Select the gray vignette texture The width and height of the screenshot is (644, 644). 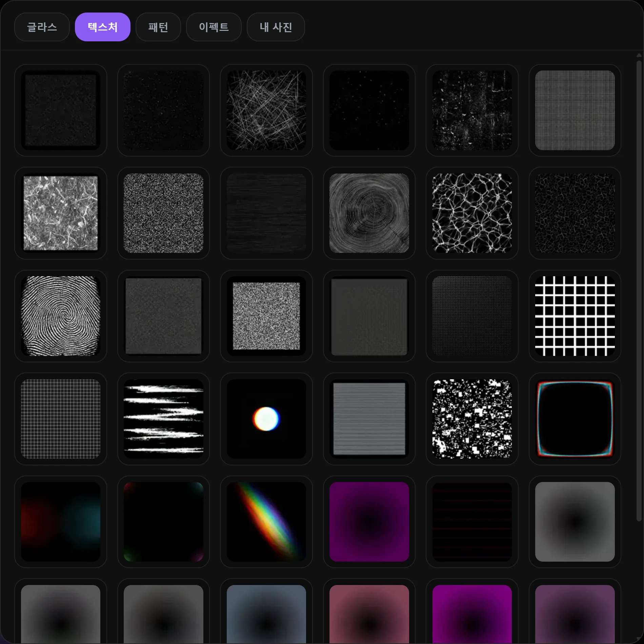(575, 522)
